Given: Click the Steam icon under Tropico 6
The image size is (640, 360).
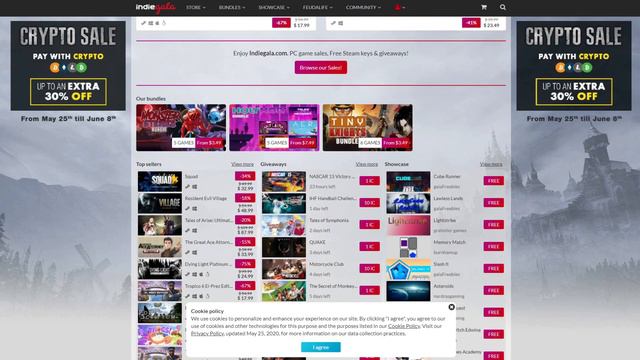Looking at the screenshot, I should click(188, 296).
